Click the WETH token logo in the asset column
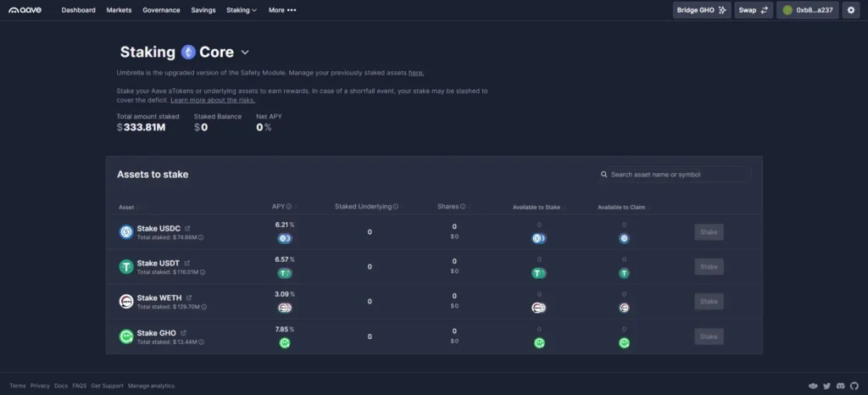The image size is (868, 395). [x=126, y=302]
